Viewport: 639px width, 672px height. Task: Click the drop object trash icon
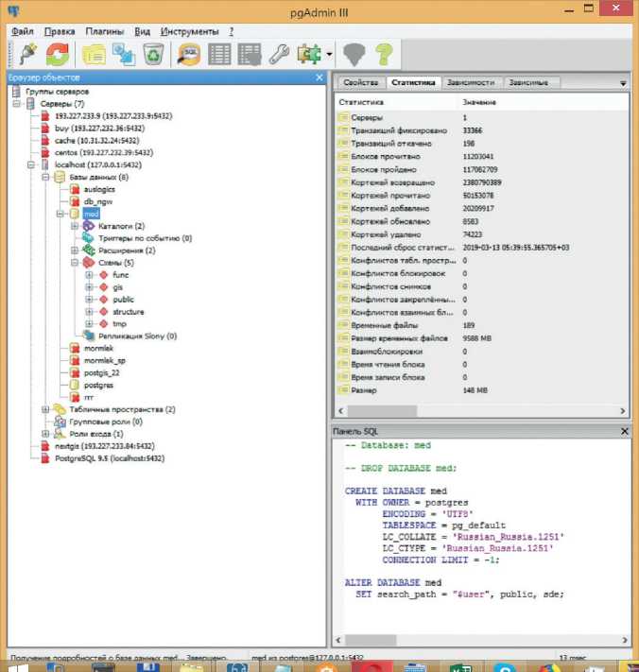(x=153, y=55)
